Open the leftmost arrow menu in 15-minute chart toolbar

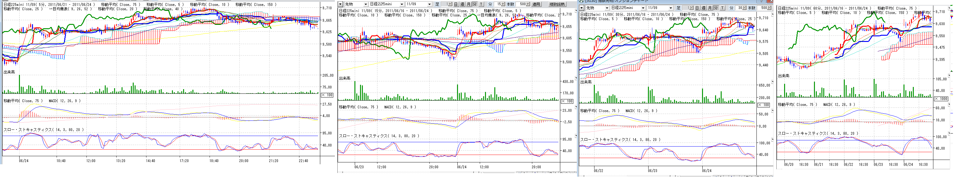coord(340,4)
